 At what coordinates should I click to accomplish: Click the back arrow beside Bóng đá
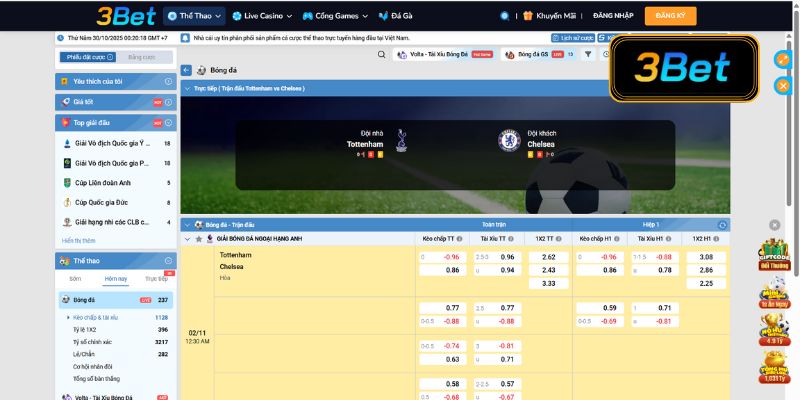coord(186,70)
